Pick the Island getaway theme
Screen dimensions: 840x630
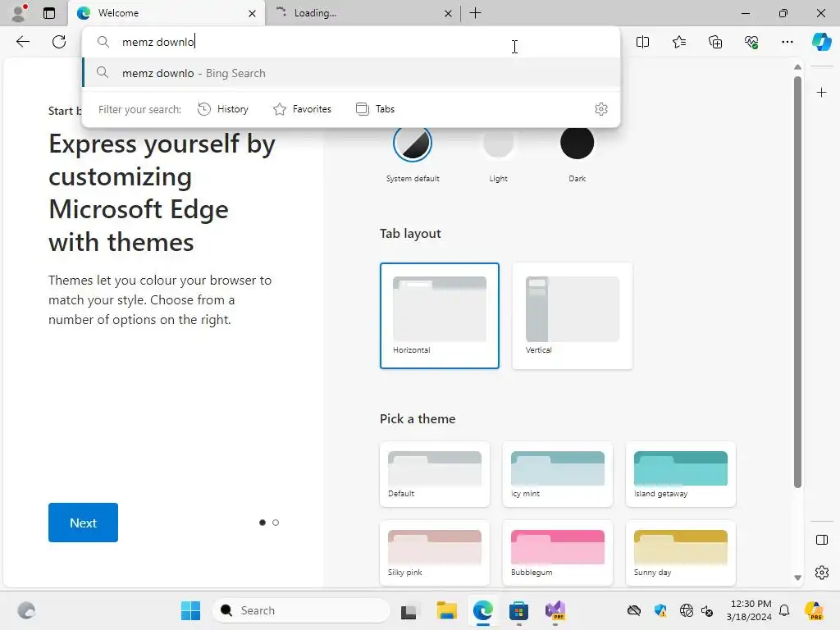click(x=680, y=474)
